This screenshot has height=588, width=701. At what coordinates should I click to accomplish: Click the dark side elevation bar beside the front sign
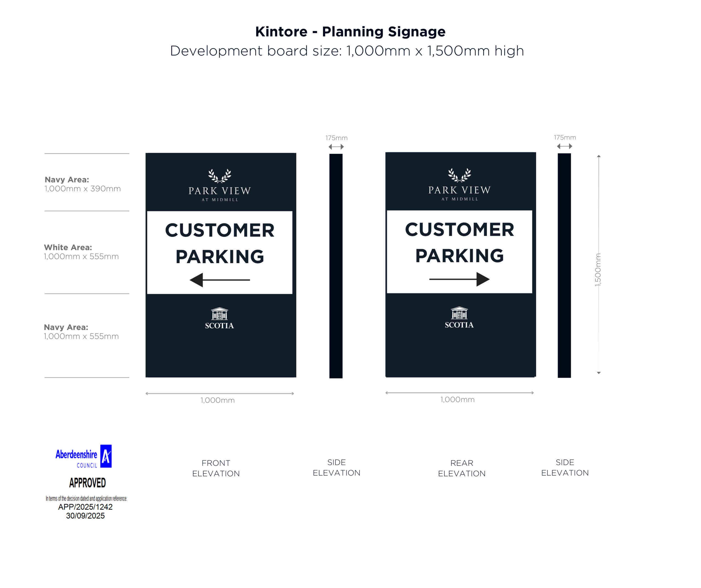(336, 266)
